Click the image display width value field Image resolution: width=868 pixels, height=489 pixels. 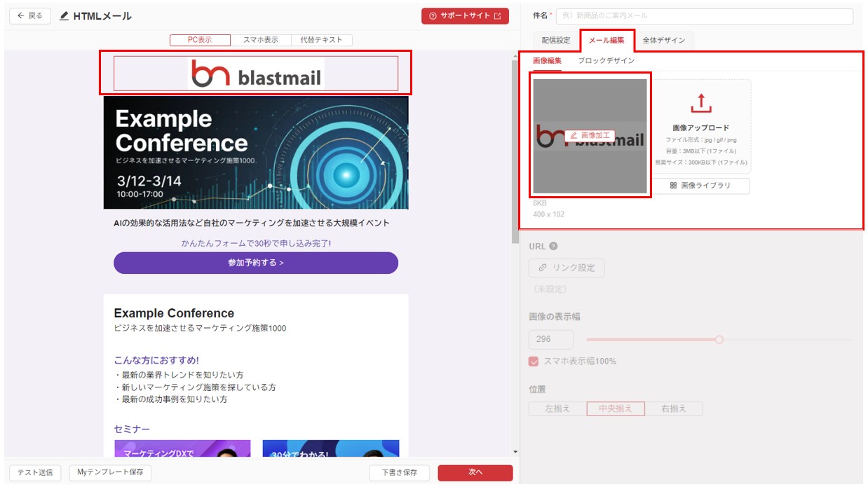click(x=551, y=339)
